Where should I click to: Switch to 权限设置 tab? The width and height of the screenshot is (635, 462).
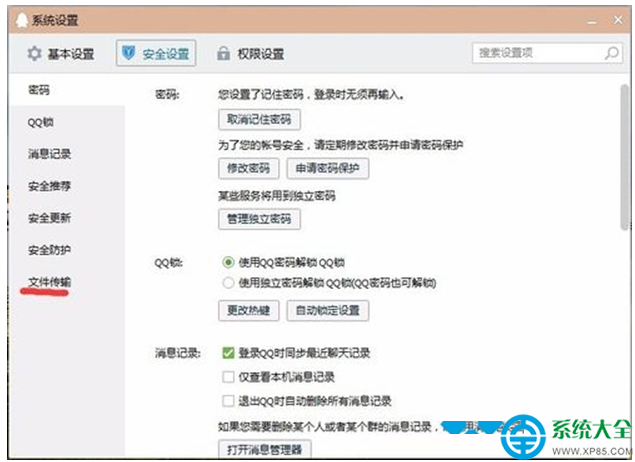click(250, 53)
